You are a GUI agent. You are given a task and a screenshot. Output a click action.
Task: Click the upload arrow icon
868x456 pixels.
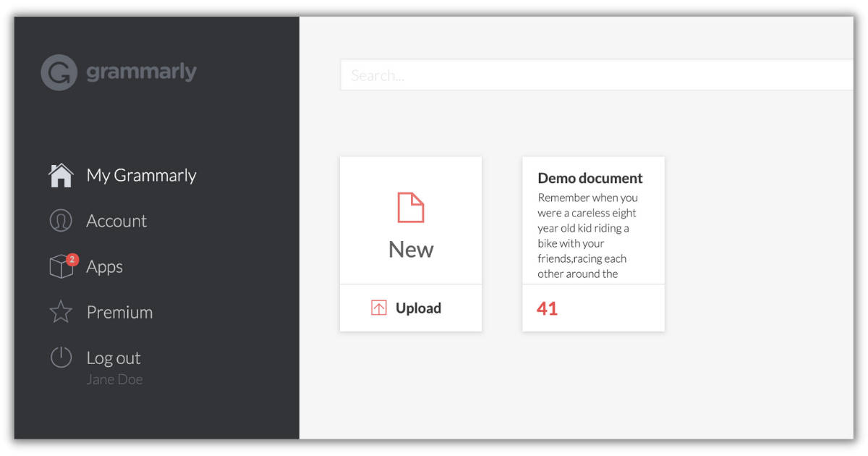378,307
